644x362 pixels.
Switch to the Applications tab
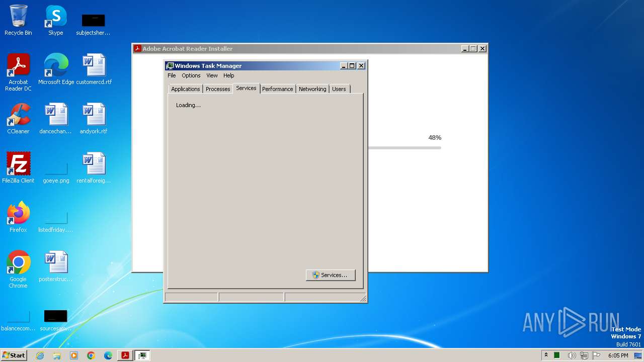point(185,89)
